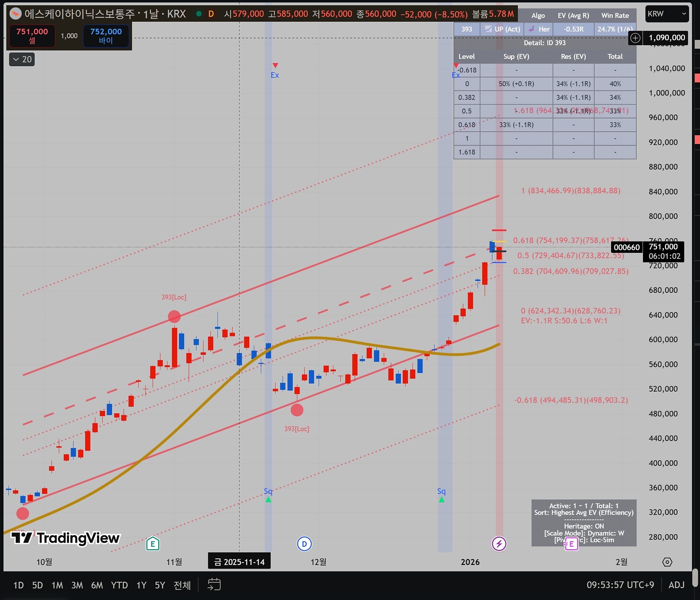Click the green market status dot
Screen dimensions: 700x600
[199, 14]
